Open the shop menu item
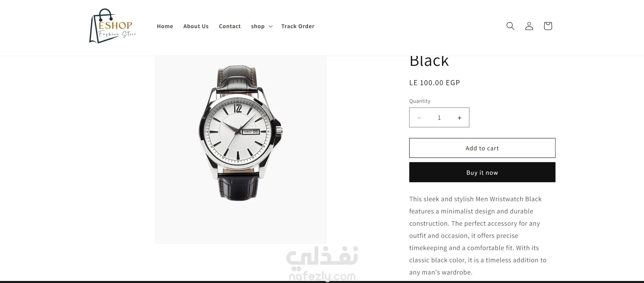This screenshot has height=283, width=644. 258,26
